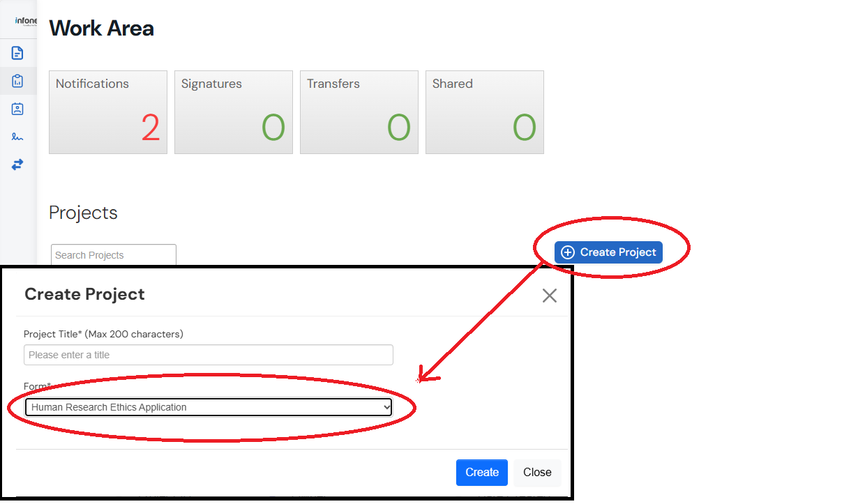Open the contact badge icon in sidebar
This screenshot has height=504, width=858.
tap(17, 109)
